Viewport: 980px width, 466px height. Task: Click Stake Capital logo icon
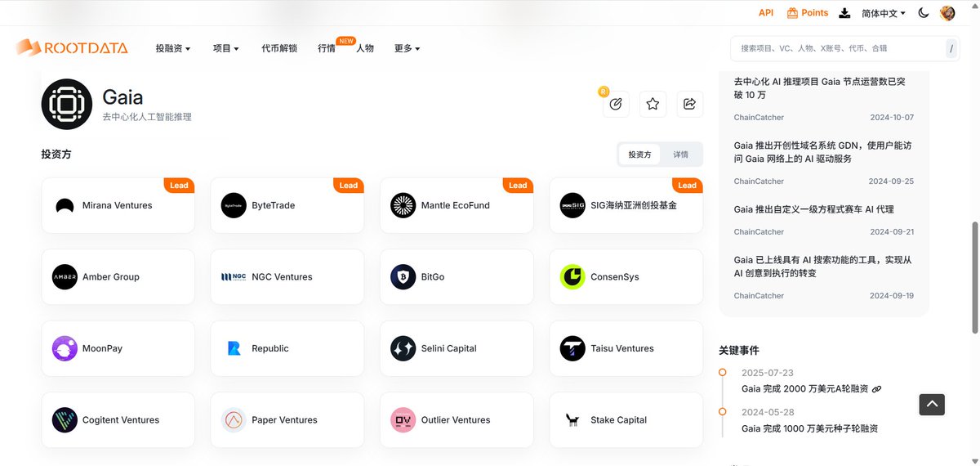tap(572, 420)
